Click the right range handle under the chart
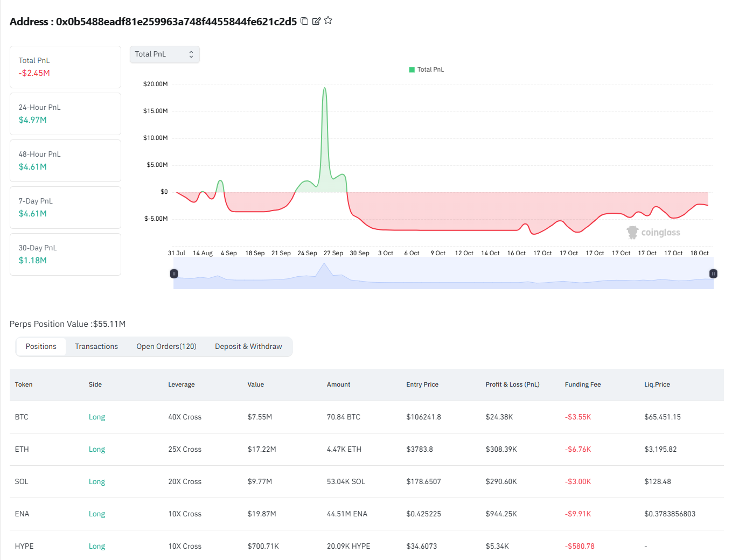This screenshot has height=560, width=732. click(713, 274)
